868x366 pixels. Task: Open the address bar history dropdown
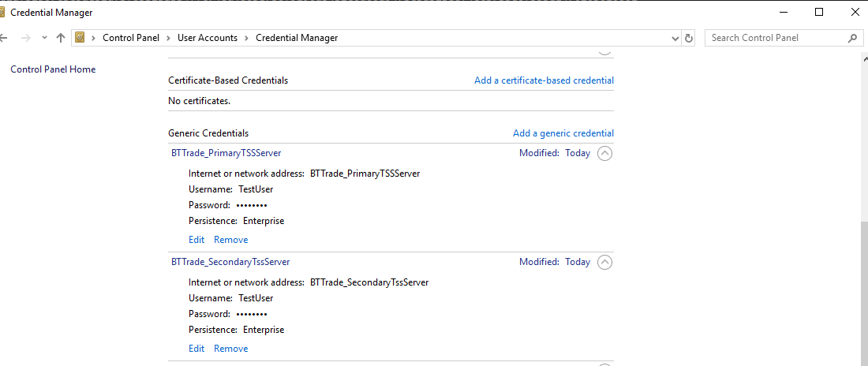pyautogui.click(x=675, y=38)
